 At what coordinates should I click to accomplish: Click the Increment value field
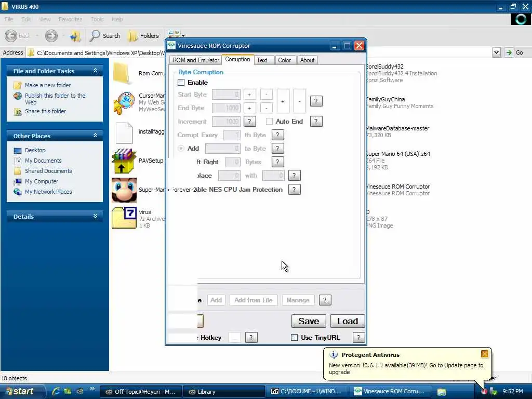227,122
